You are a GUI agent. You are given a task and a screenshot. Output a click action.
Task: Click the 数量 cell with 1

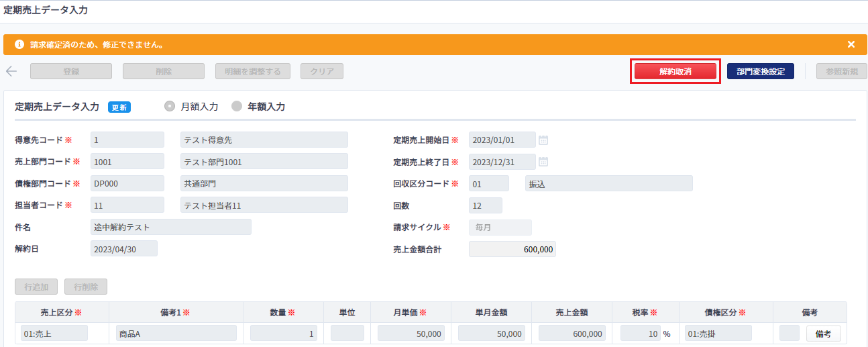coord(284,334)
